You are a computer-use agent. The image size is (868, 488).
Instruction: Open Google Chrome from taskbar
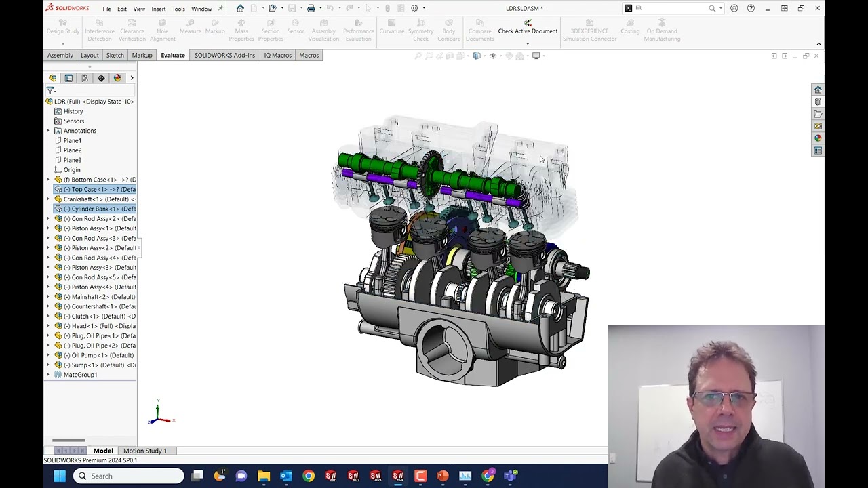(309, 476)
